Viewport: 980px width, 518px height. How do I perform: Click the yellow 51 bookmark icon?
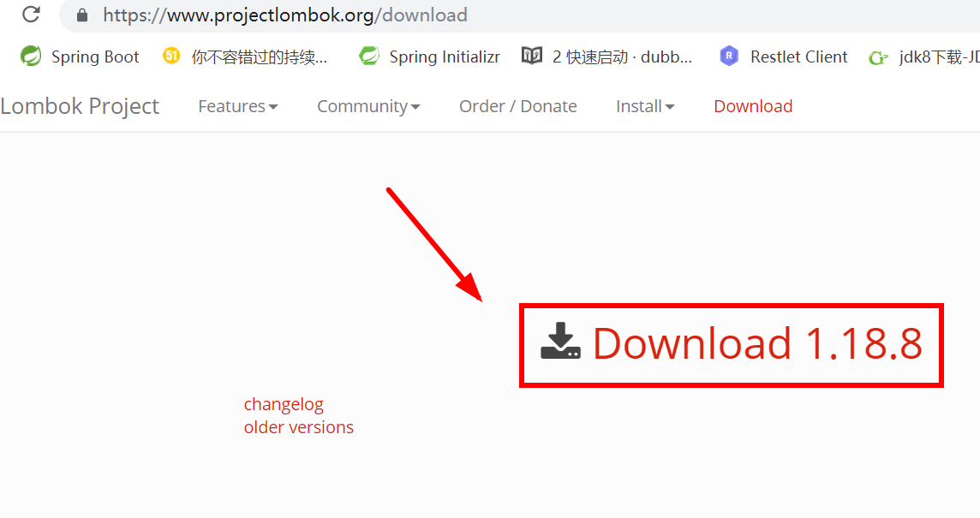coord(170,57)
